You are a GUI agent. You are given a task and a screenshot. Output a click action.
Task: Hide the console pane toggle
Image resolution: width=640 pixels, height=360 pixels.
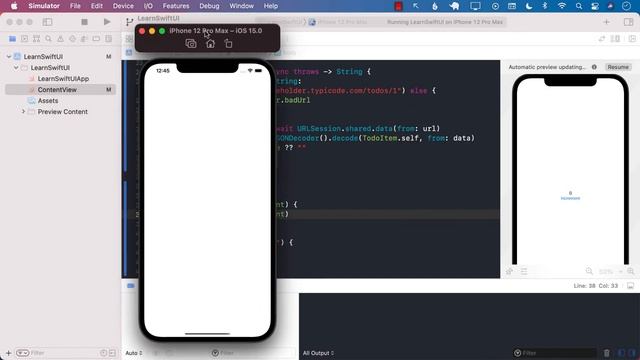pyautogui.click(x=633, y=353)
